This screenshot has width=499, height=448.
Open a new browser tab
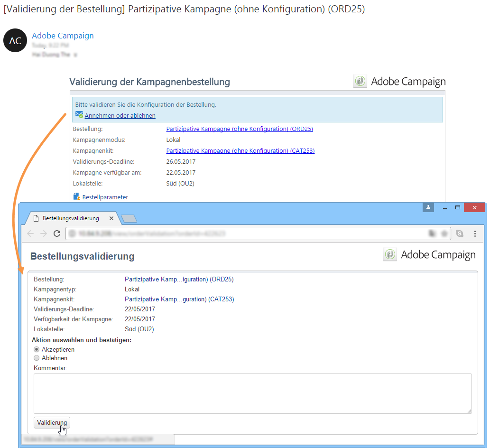[x=129, y=219]
